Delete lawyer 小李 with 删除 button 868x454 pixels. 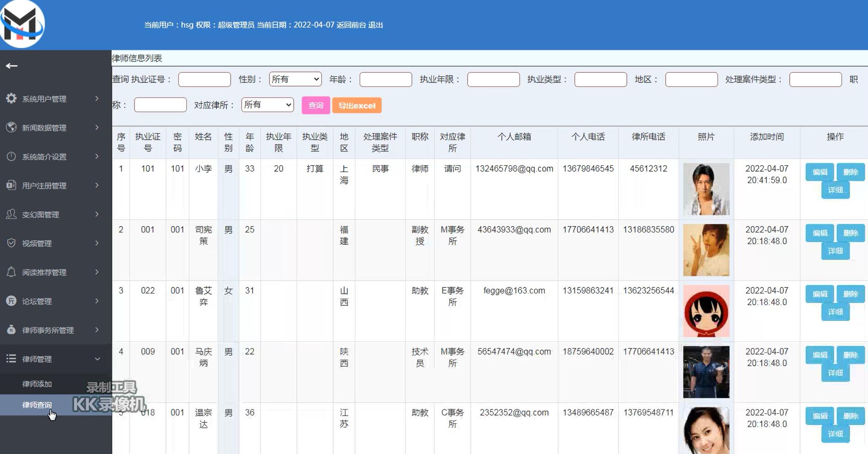851,172
